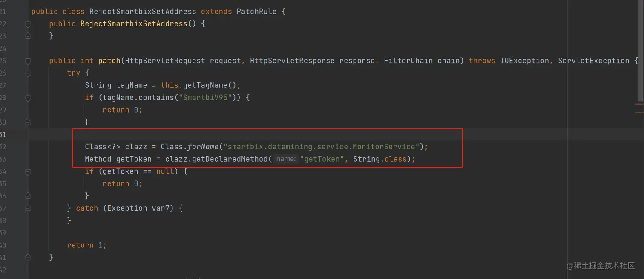Click ServletException in throws clause

pos(594,61)
